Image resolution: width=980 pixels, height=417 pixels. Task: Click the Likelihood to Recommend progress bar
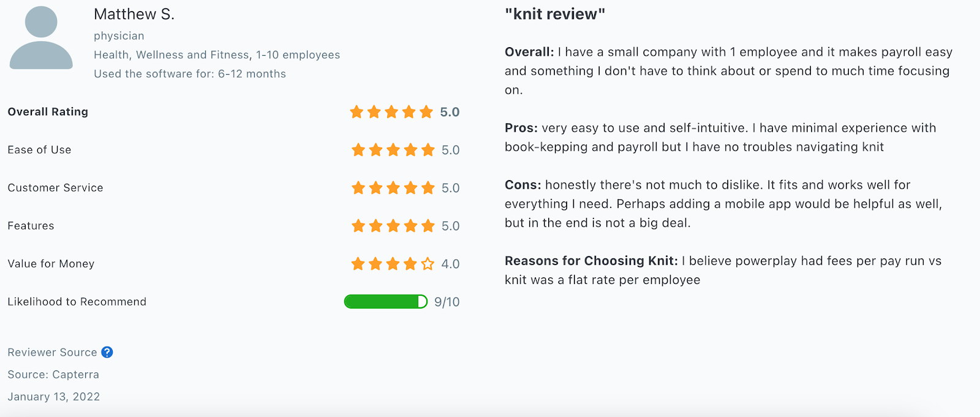click(x=386, y=301)
